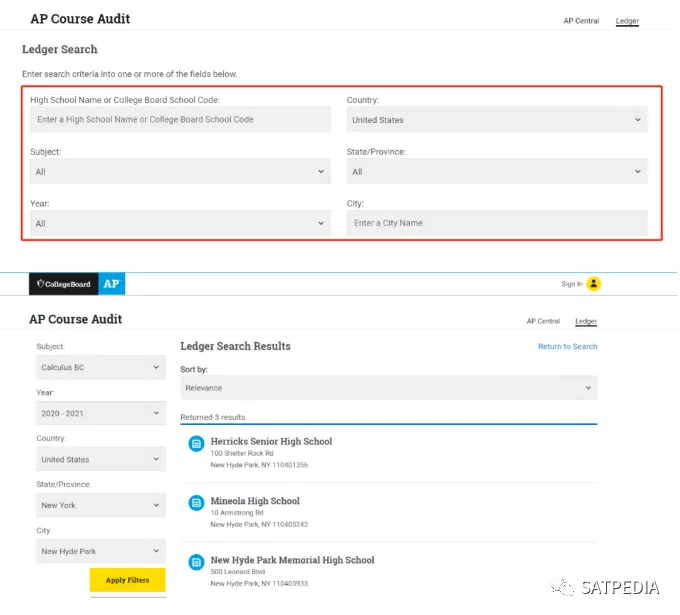Click the blue AP logo badge
Viewport: 680px width, 615px height.
click(x=112, y=284)
